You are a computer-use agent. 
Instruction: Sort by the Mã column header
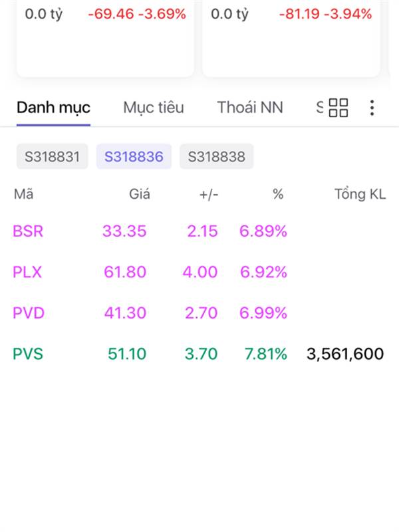tap(23, 194)
